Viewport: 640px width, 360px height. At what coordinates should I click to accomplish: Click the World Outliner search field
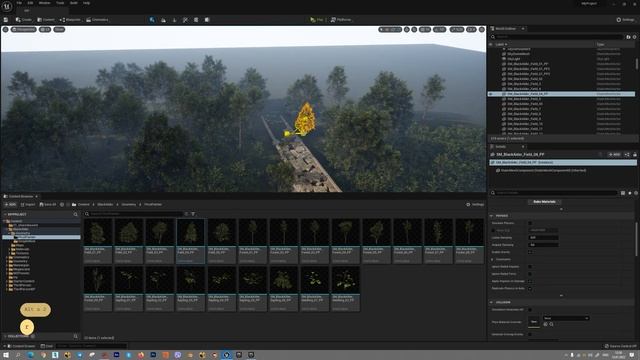click(558, 37)
